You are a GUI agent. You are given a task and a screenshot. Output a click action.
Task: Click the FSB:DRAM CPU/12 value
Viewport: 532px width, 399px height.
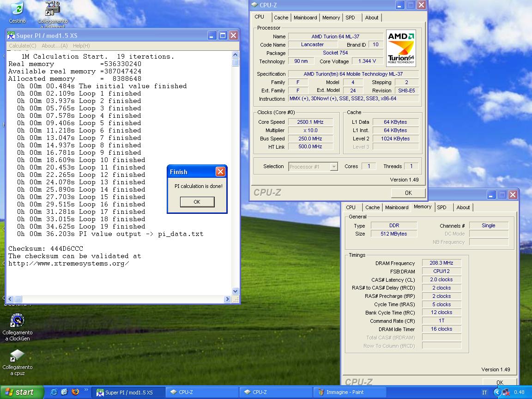point(441,271)
